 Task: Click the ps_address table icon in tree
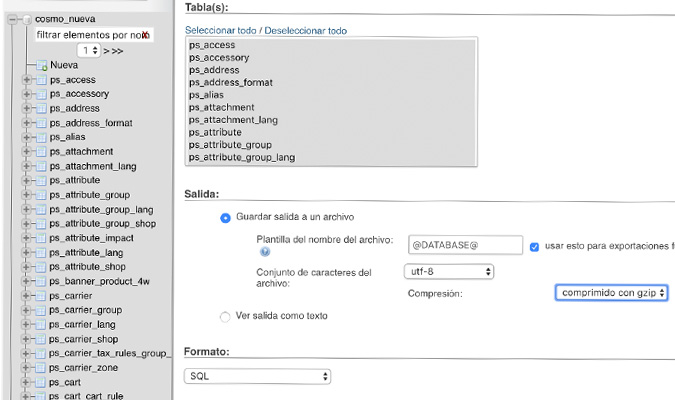[41, 109]
